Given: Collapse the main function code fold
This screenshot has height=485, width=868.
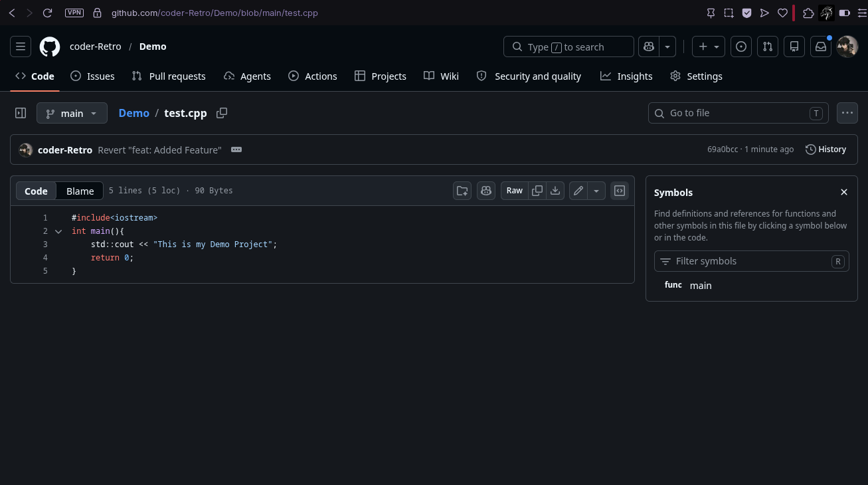Looking at the screenshot, I should (x=58, y=231).
